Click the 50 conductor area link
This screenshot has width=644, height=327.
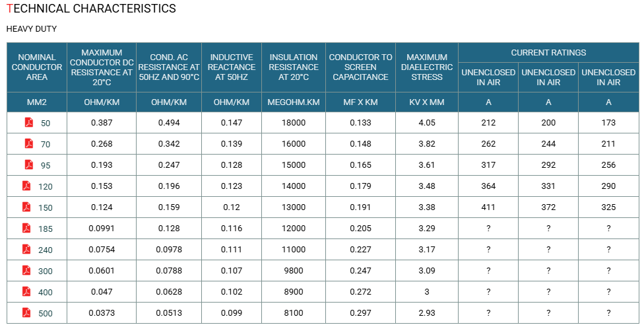click(x=45, y=124)
